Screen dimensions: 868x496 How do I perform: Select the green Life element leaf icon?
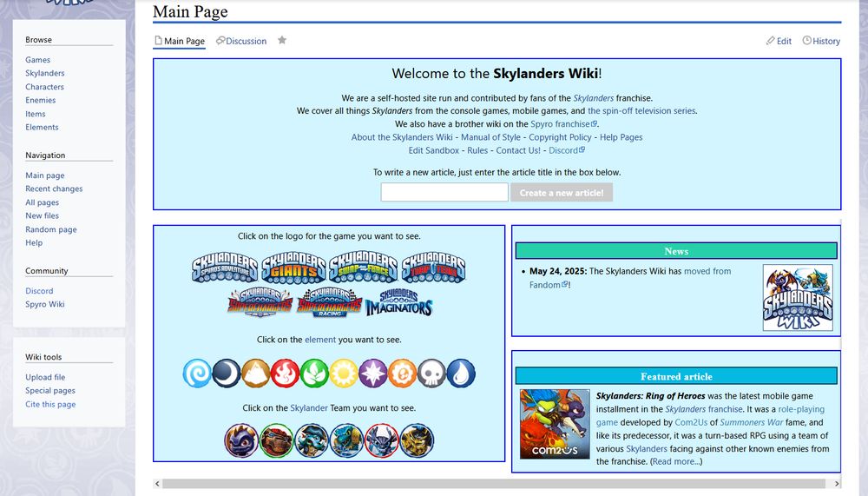coord(314,373)
